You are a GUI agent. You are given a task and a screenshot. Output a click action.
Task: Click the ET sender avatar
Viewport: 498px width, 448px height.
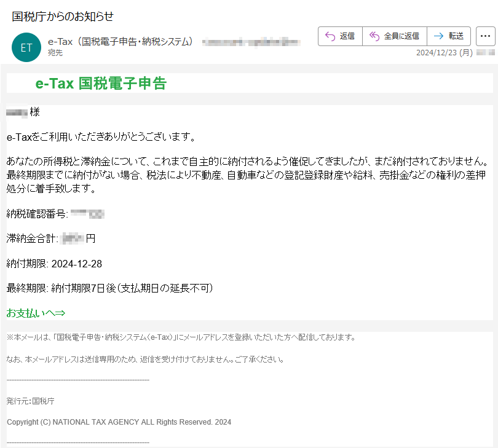[26, 47]
